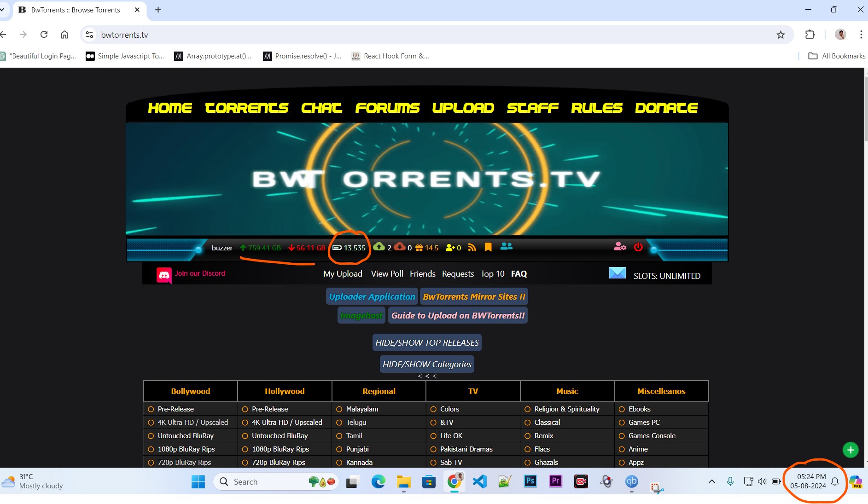Viewport: 868px width, 504px height.
Task: Open a new Chrome tab
Action: pyautogui.click(x=158, y=10)
